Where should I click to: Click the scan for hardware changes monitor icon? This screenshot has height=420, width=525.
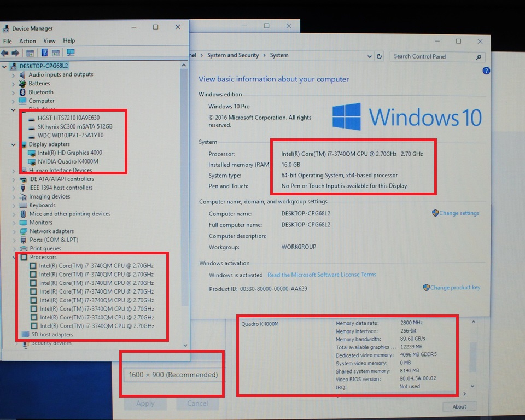[71, 52]
